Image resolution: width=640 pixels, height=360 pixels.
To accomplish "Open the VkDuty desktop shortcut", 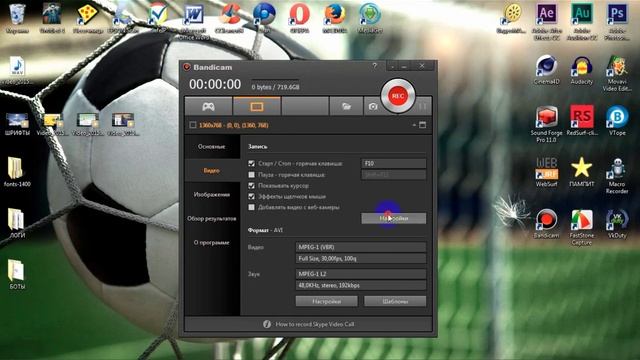I will point(617,224).
